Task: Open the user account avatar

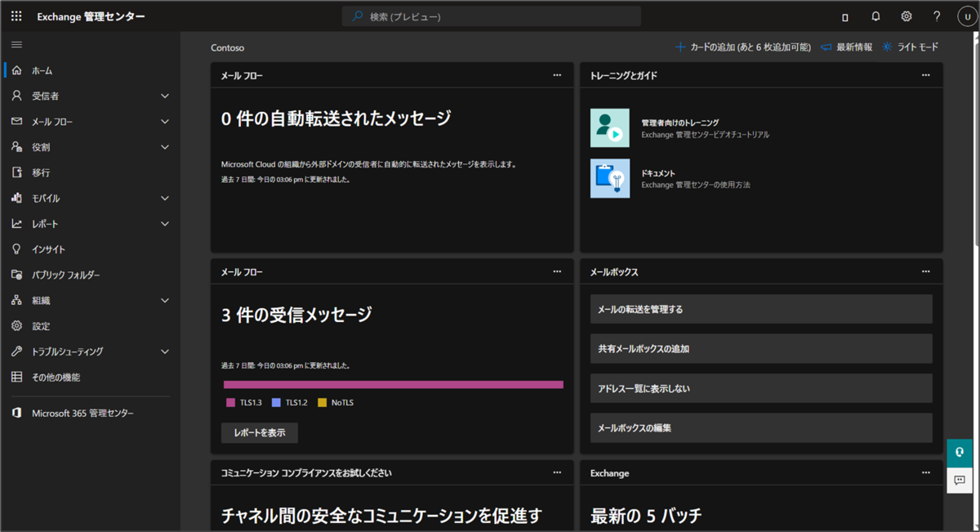Action: pos(965,16)
